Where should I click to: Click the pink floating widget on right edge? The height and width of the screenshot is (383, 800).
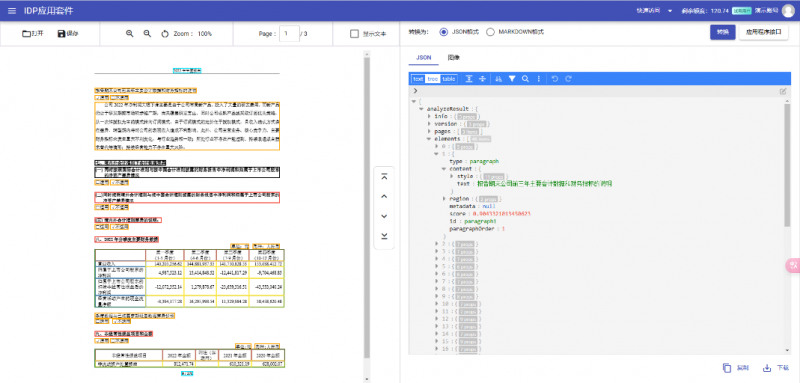pos(792,265)
